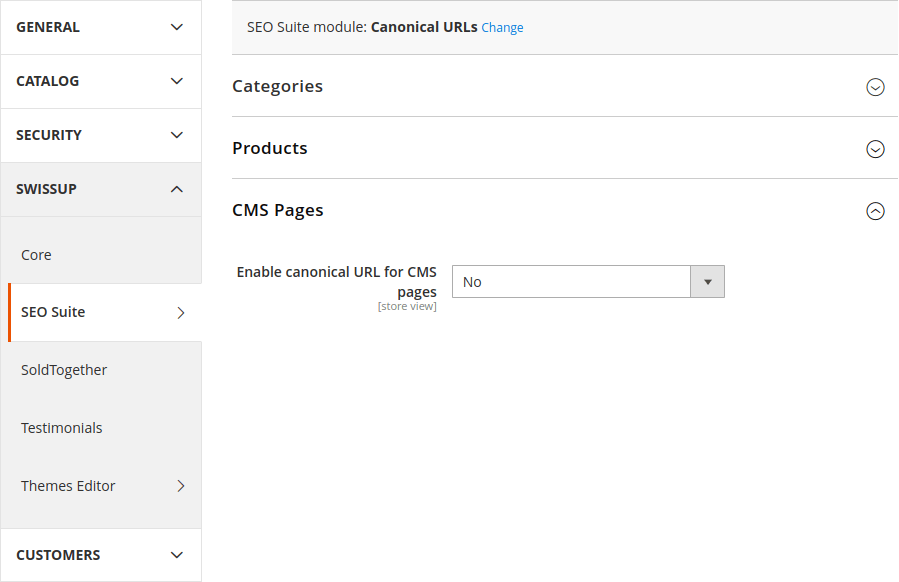Viewport: 899px width, 582px height.
Task: Click the store view scope label
Action: click(407, 306)
